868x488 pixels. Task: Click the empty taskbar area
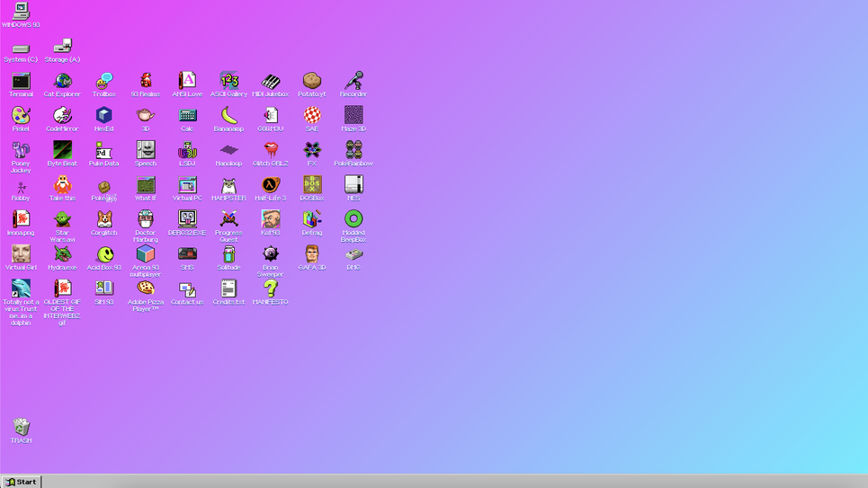coord(450,482)
